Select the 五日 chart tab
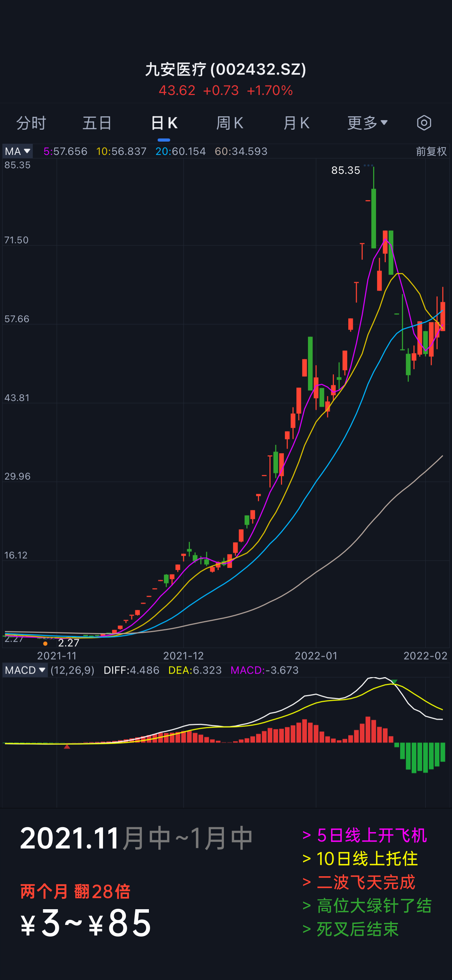This screenshot has width=452, height=980. 97,123
